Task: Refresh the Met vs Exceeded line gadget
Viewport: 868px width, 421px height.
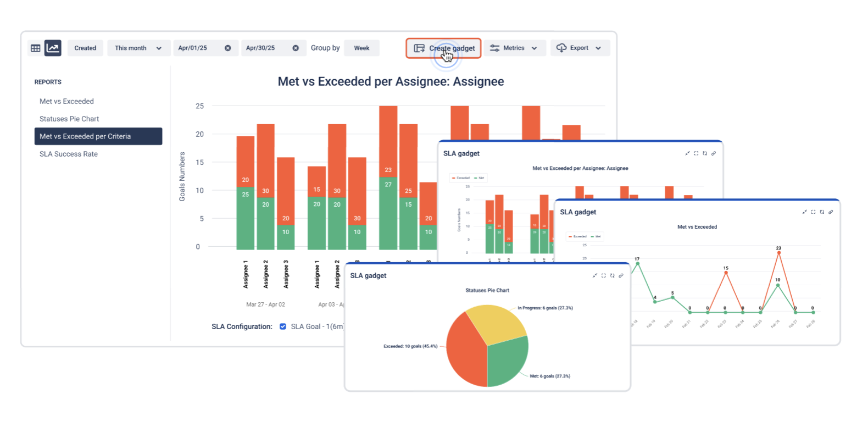Action: pos(822,212)
